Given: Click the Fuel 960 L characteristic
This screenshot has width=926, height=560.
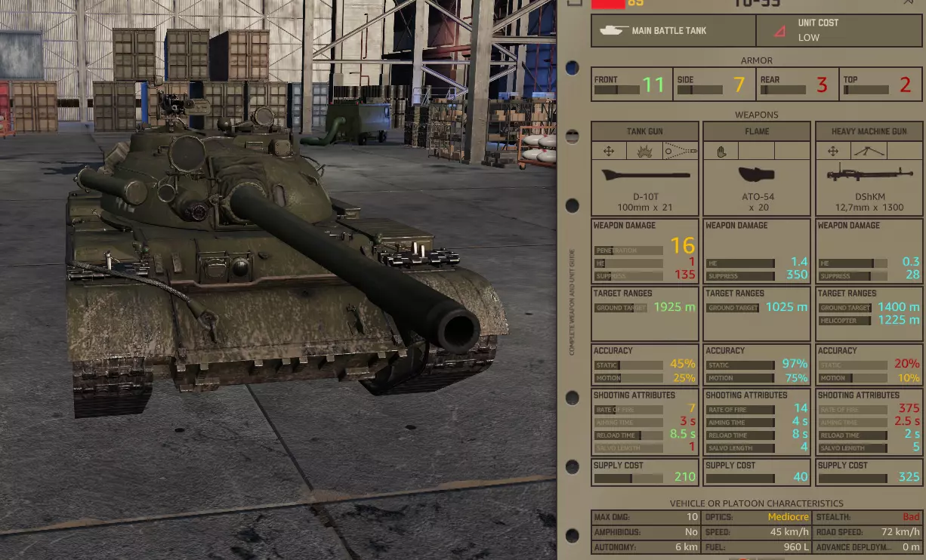Looking at the screenshot, I should 757,546.
